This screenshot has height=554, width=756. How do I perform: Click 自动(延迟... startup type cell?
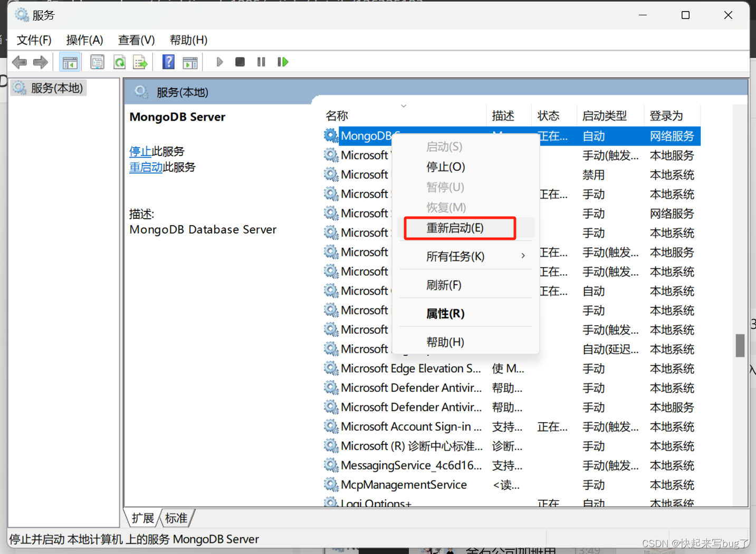[610, 349]
